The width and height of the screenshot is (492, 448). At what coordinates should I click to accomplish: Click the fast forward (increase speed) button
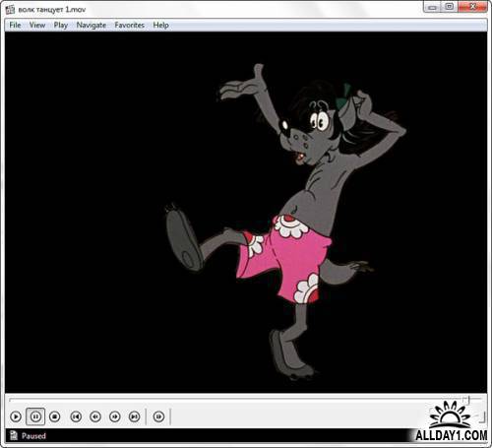tap(115, 416)
